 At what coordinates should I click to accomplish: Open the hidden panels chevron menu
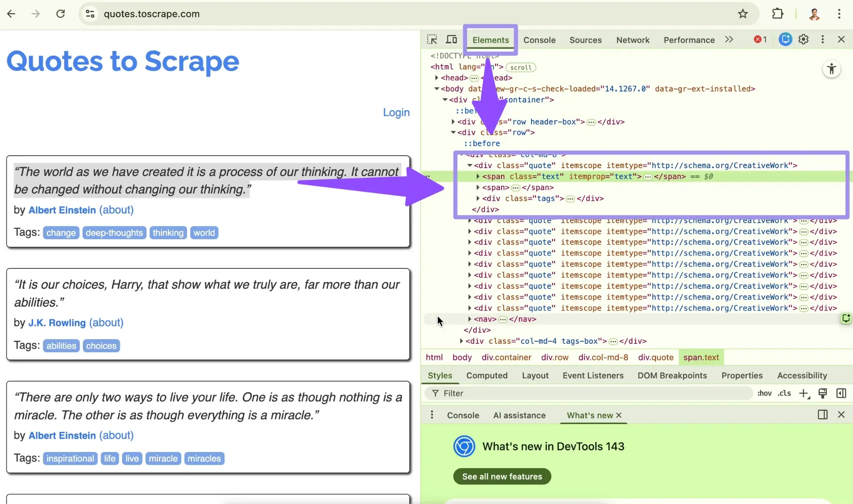[x=729, y=40]
